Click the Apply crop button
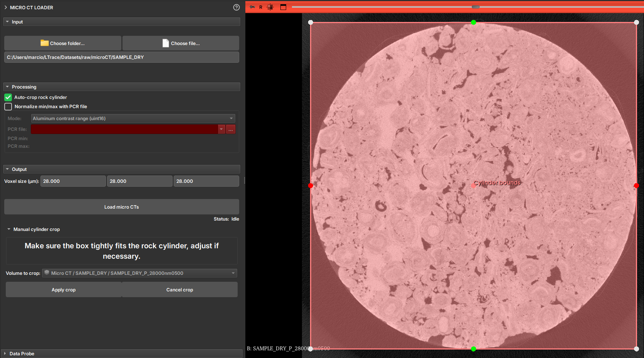Viewport: 644px width, 358px height. 64,290
